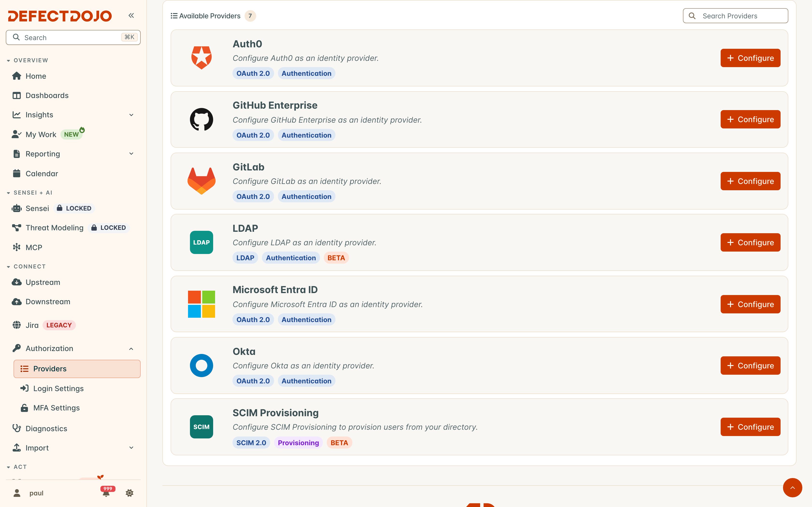Viewport: 812px width, 507px height.
Task: Click the Microsoft Entra ID logo
Action: pyautogui.click(x=201, y=304)
